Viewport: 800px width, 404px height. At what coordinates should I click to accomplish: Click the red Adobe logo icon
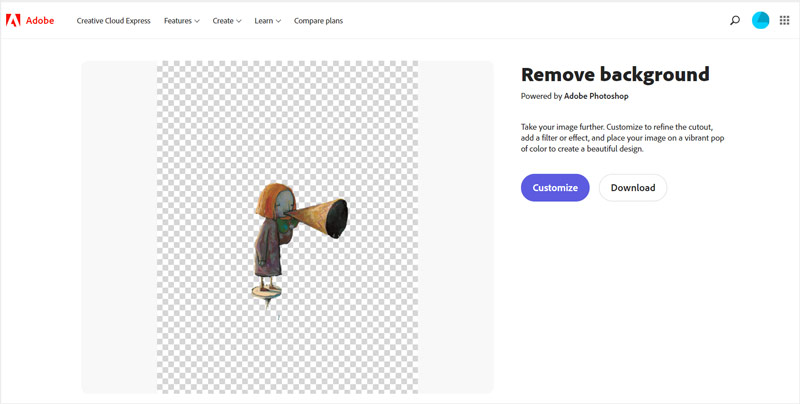tap(13, 20)
